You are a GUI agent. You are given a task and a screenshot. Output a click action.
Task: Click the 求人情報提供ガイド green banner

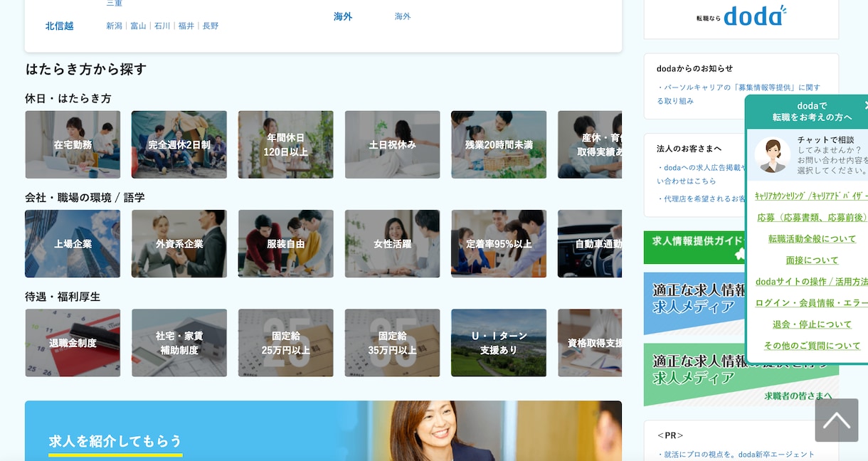click(x=694, y=247)
